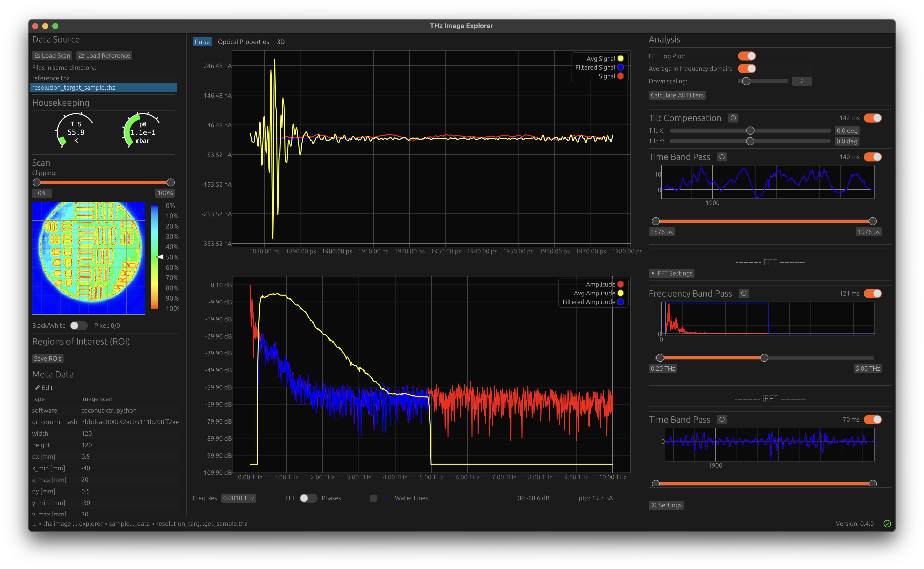Click the Tilt Y slider handle

click(750, 141)
